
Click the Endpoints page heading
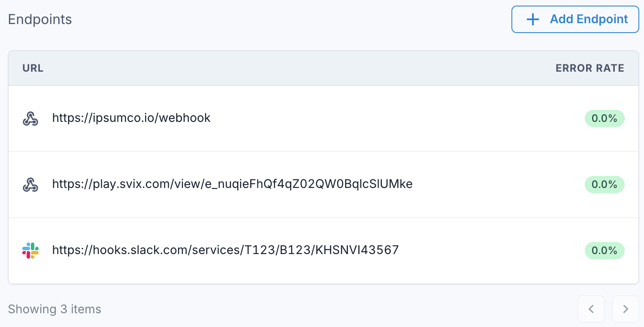point(39,19)
